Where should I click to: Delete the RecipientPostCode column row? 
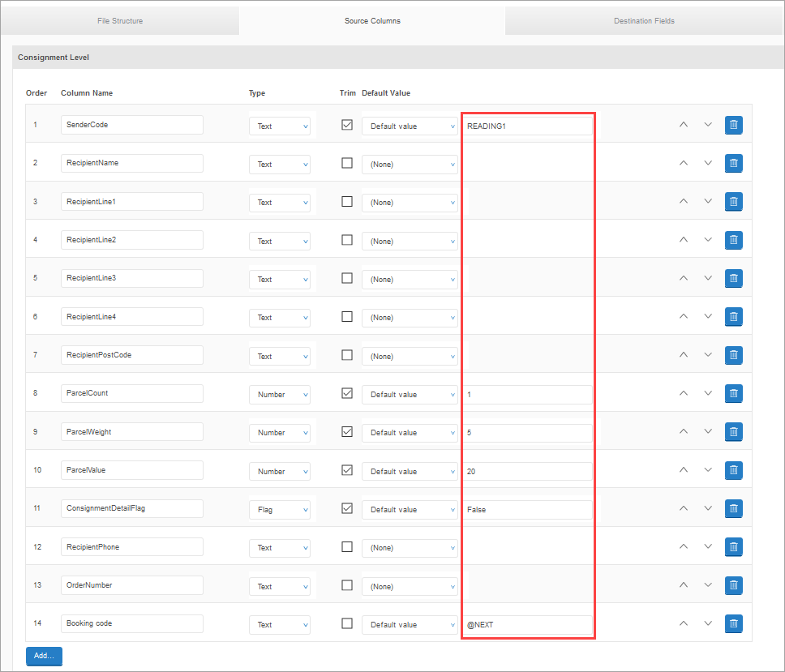(x=733, y=355)
